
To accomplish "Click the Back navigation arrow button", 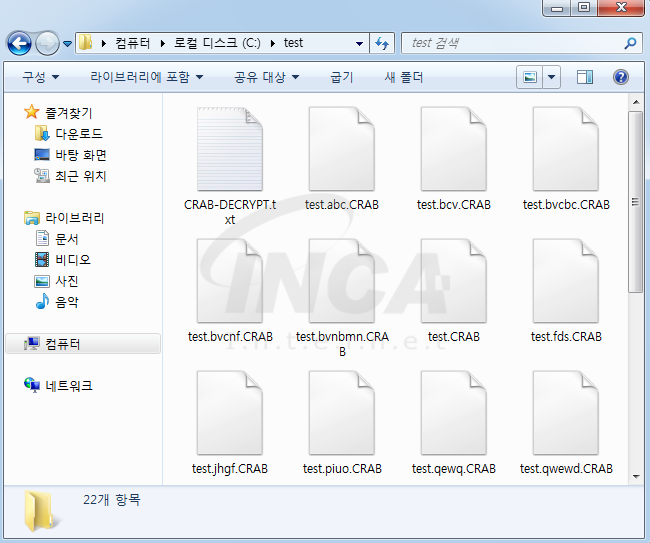I will [19, 43].
